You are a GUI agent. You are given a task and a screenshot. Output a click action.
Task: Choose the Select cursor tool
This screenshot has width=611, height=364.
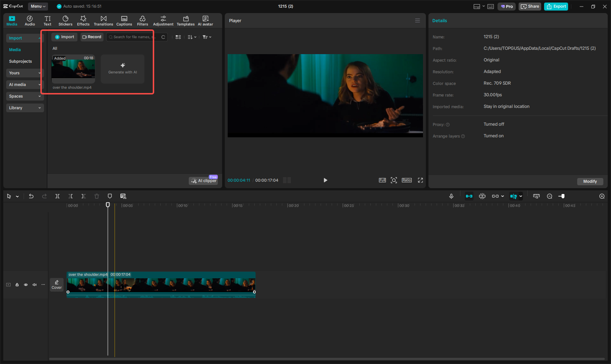point(9,196)
